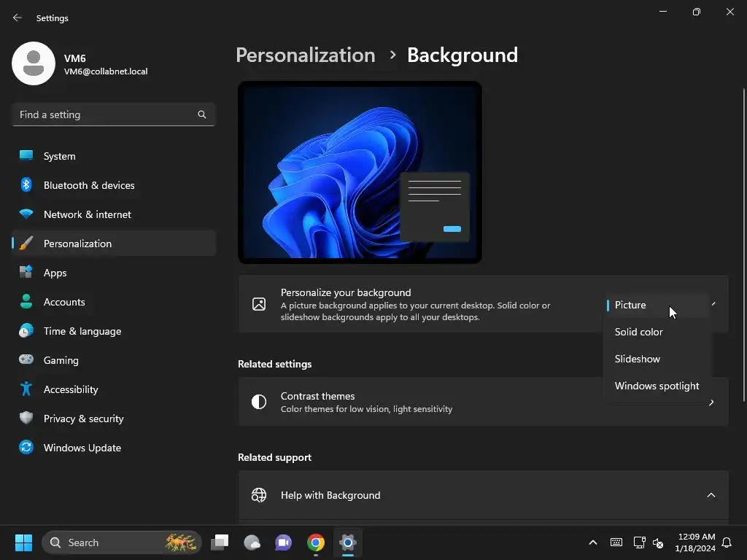This screenshot has width=747, height=560.
Task: Open Bluetooth & devices settings
Action: (113, 185)
